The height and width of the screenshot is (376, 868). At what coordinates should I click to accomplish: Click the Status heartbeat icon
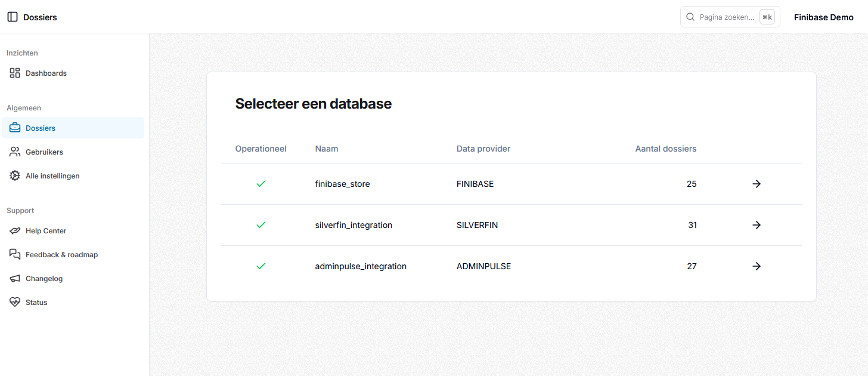point(15,302)
